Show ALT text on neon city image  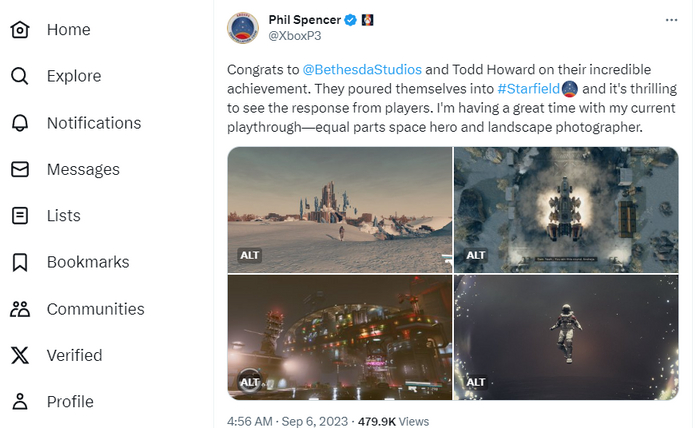pos(250,382)
